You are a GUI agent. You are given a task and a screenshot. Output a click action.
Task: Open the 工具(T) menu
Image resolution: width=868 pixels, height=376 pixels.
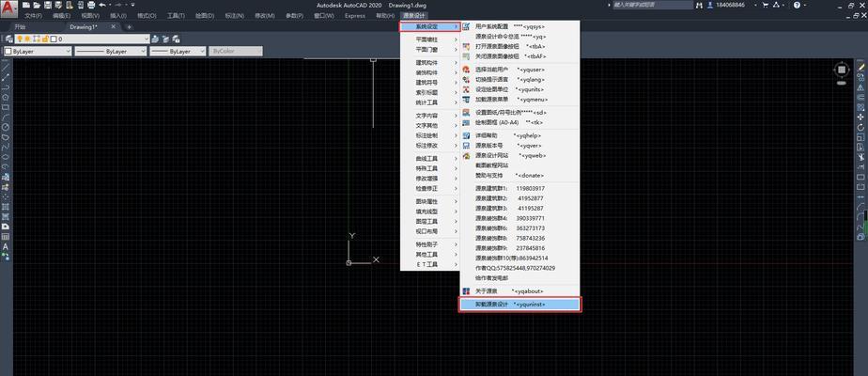click(x=176, y=16)
